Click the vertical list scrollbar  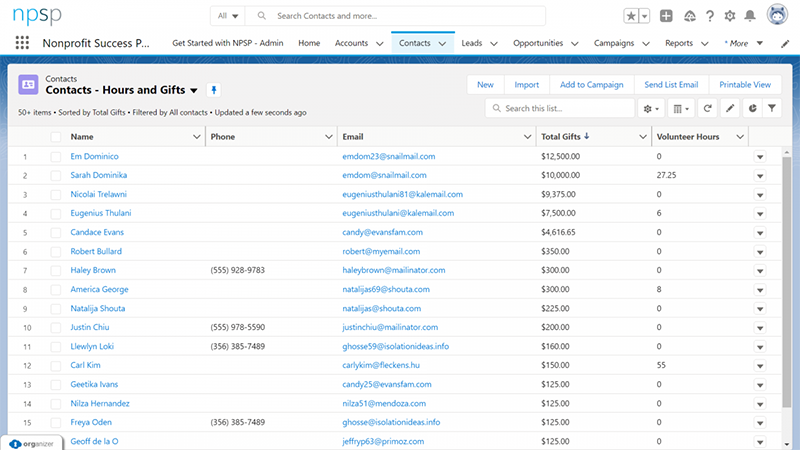pos(787,282)
